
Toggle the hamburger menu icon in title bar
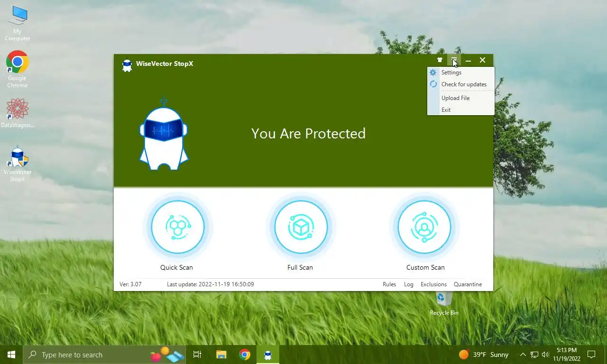(454, 60)
